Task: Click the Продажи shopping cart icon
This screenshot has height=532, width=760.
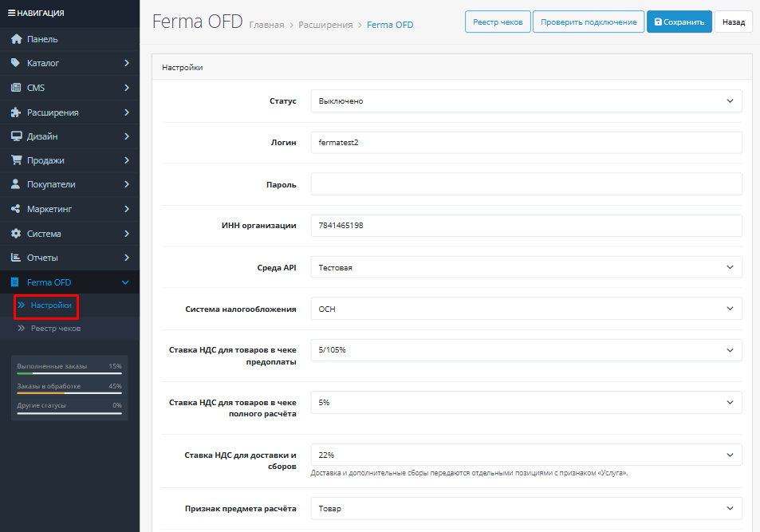Action: pos(16,160)
